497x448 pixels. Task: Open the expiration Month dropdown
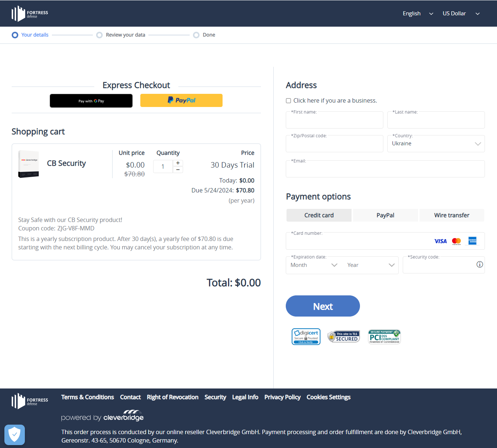(314, 265)
